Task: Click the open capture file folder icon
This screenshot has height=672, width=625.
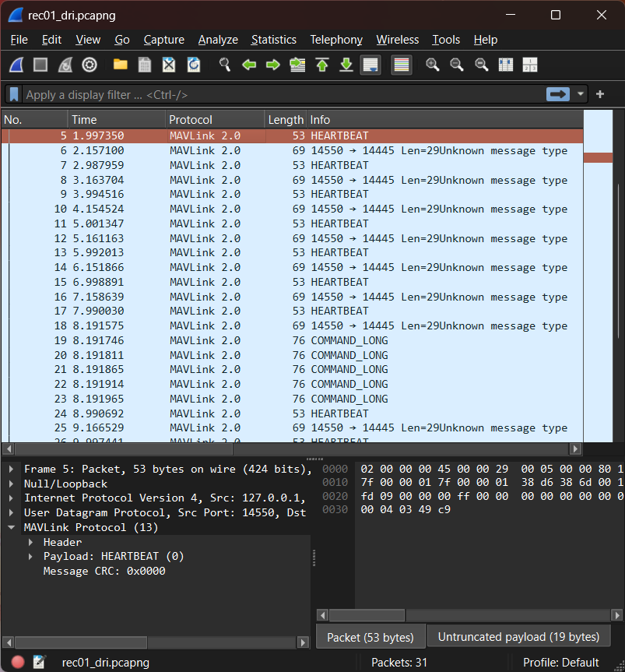Action: coord(120,65)
